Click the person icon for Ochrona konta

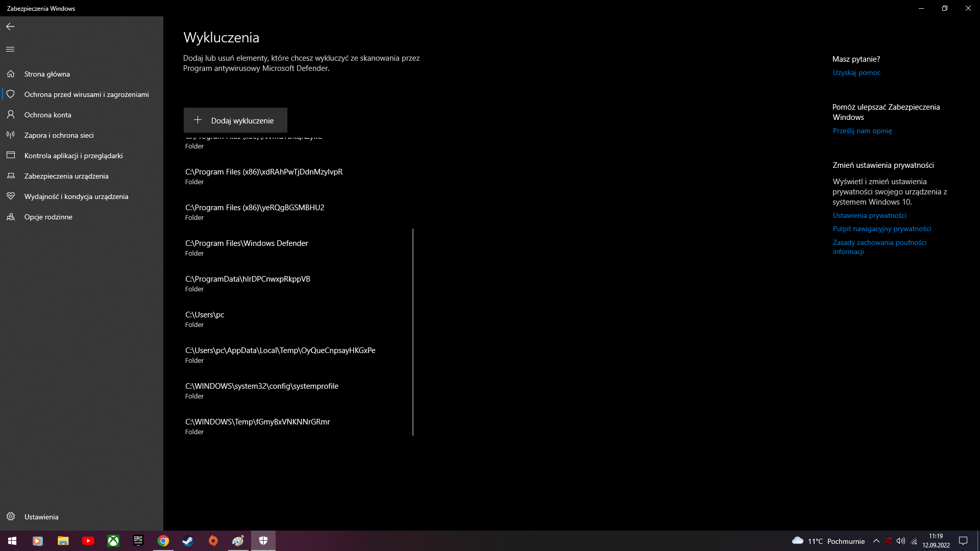click(x=11, y=115)
